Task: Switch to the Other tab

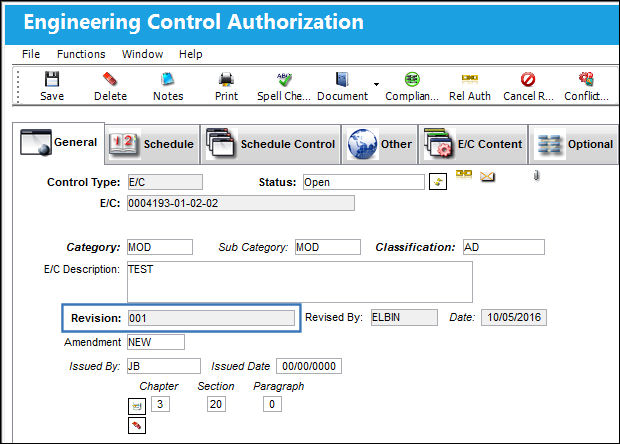Action: pyautogui.click(x=380, y=144)
